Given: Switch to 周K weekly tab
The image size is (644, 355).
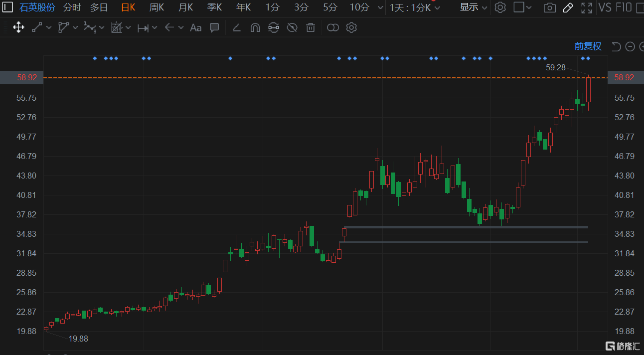Looking at the screenshot, I should [157, 7].
